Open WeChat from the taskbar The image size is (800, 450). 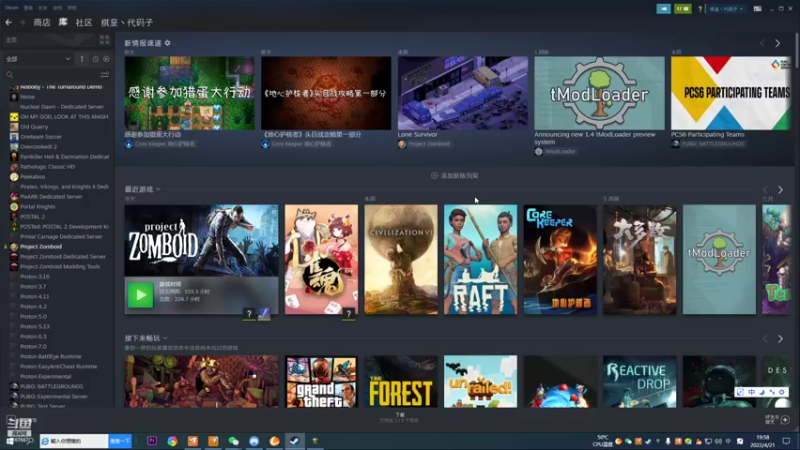[234, 441]
